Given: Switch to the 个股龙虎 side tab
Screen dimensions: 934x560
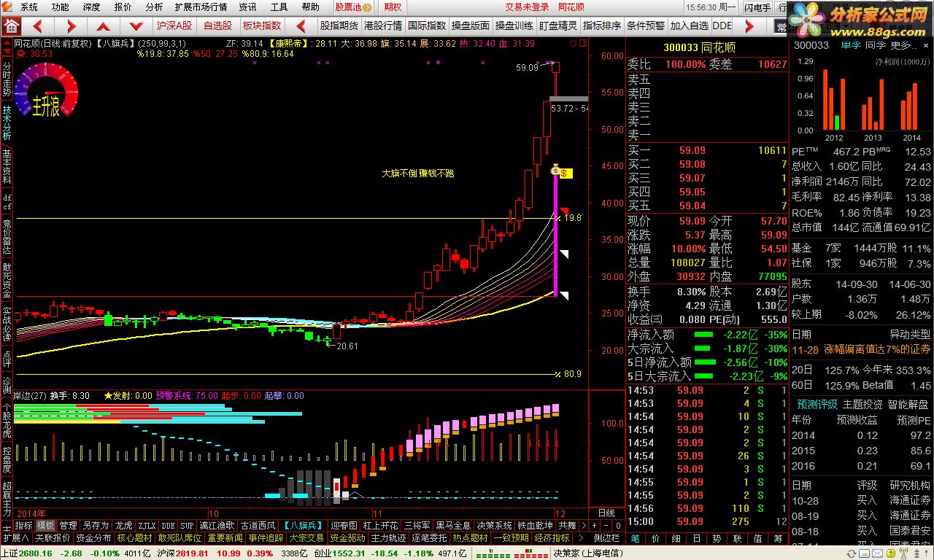Looking at the screenshot, I should [7, 421].
